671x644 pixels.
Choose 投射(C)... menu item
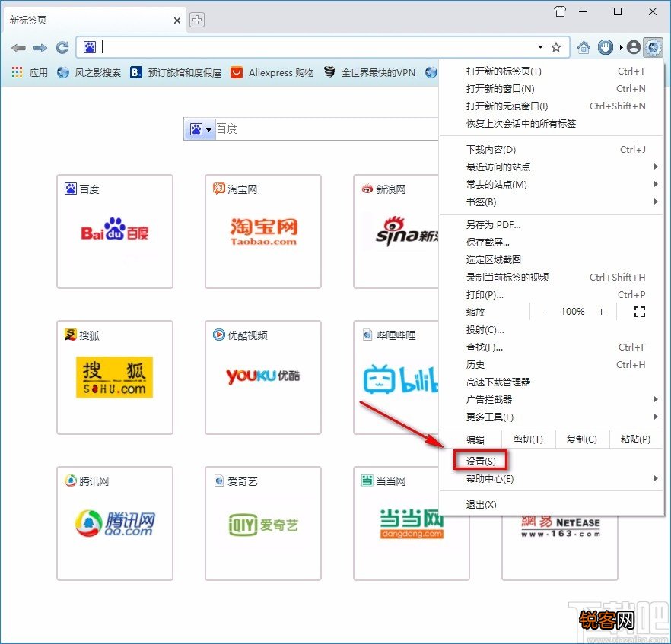click(552, 330)
